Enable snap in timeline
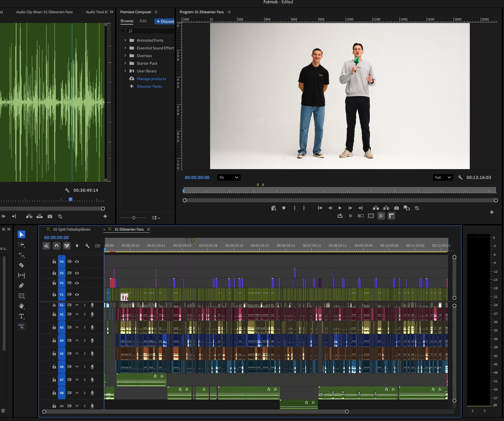This screenshot has width=504, height=421. (56, 246)
